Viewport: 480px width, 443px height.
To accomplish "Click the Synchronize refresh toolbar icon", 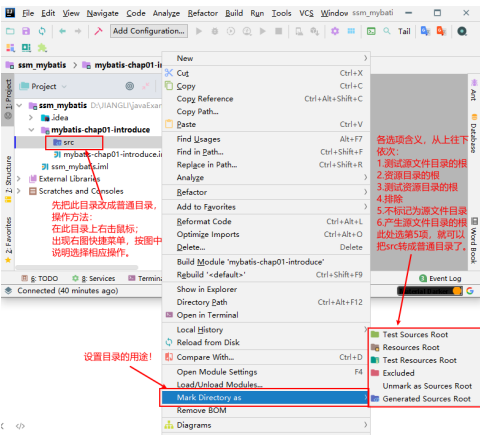I will click(42, 31).
